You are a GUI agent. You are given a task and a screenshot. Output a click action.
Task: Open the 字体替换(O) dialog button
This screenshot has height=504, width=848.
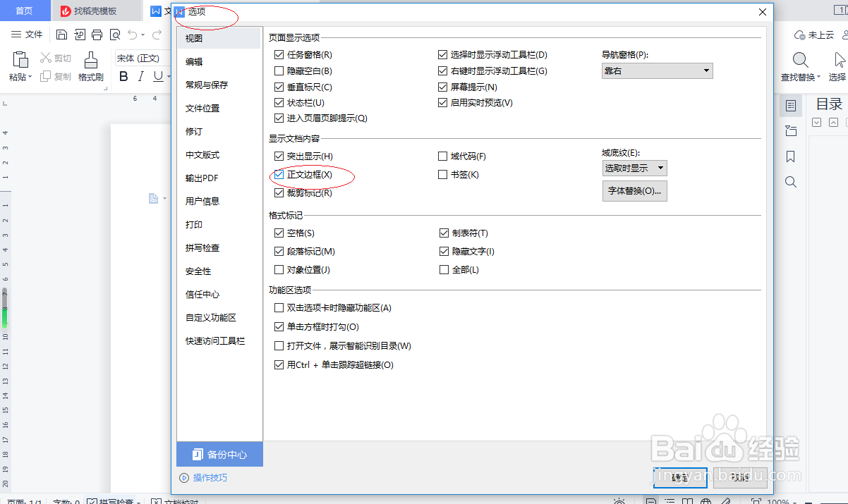[x=634, y=190]
